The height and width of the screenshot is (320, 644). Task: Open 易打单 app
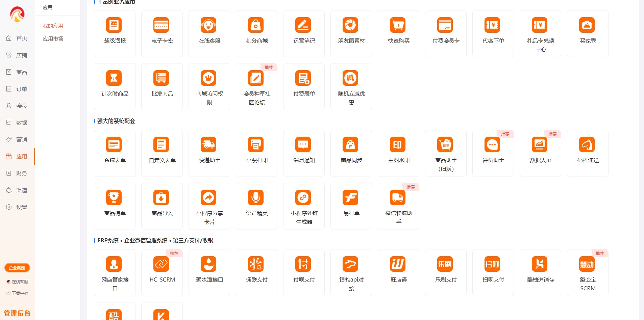point(351,206)
